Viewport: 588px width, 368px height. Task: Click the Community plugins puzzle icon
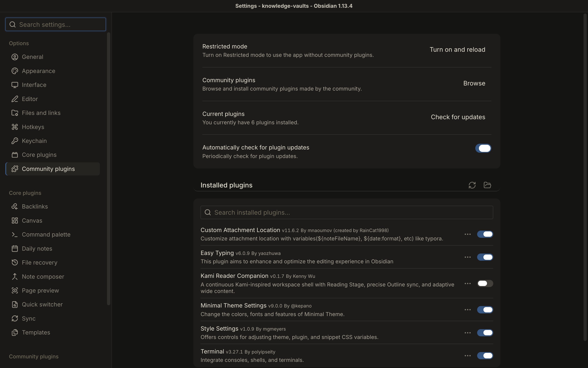(15, 169)
